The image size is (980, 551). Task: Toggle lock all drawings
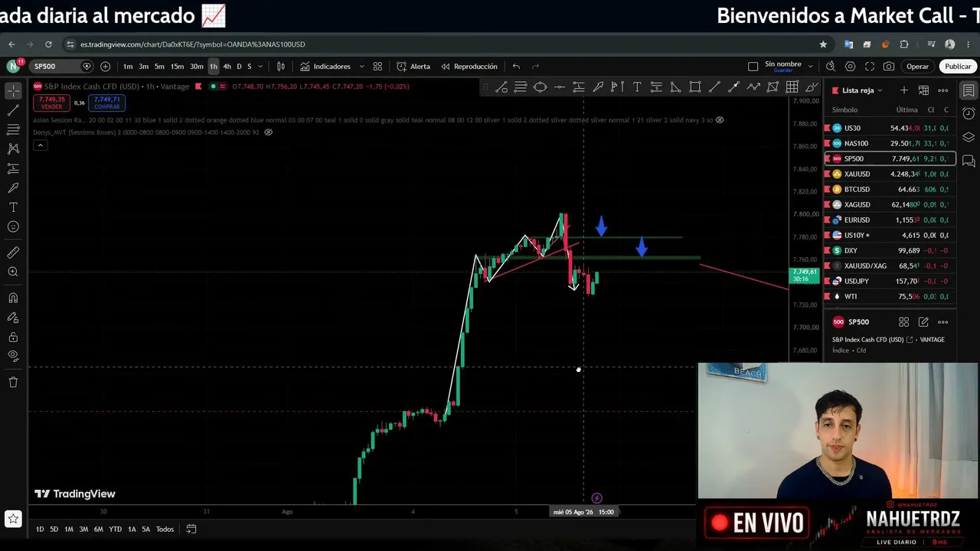13,337
